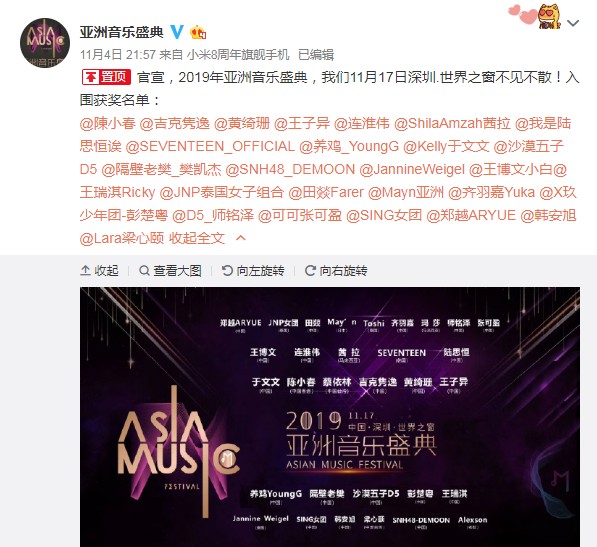This screenshot has height=547, width=597.
Task: Click the up chevron after 收起全文
Action: 241,238
